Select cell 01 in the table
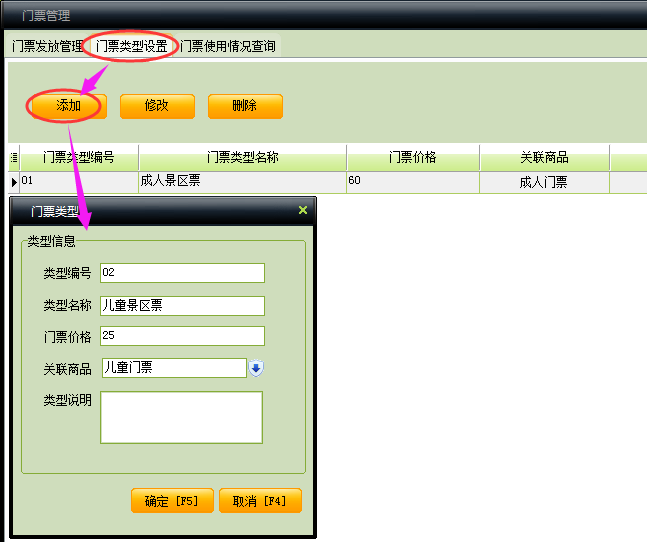Screen dimensions: 647x542 coord(79,182)
